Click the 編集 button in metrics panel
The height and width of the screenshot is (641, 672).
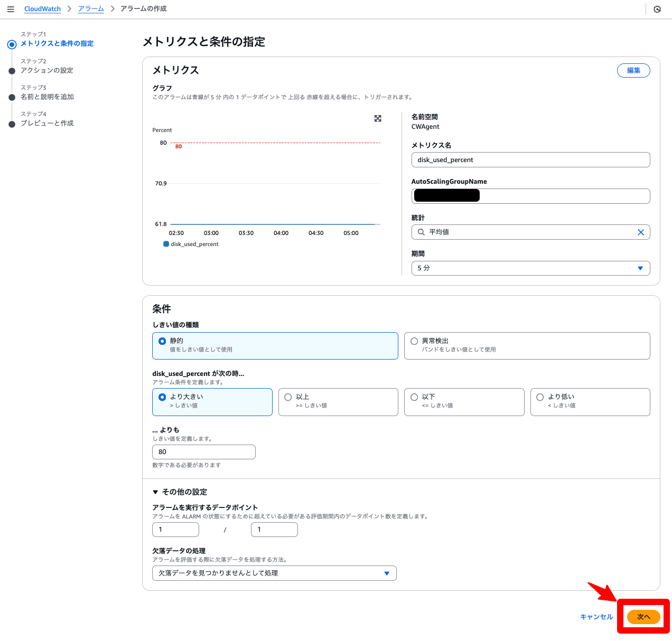[x=633, y=71]
